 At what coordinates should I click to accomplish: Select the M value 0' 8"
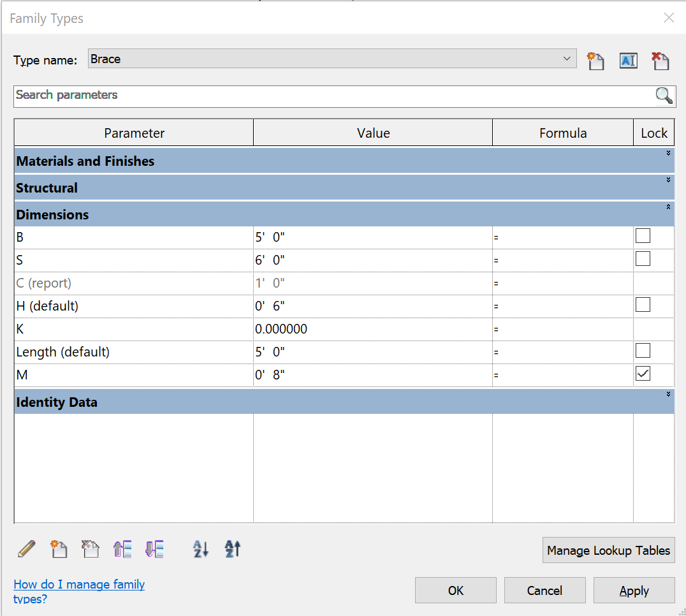click(373, 375)
